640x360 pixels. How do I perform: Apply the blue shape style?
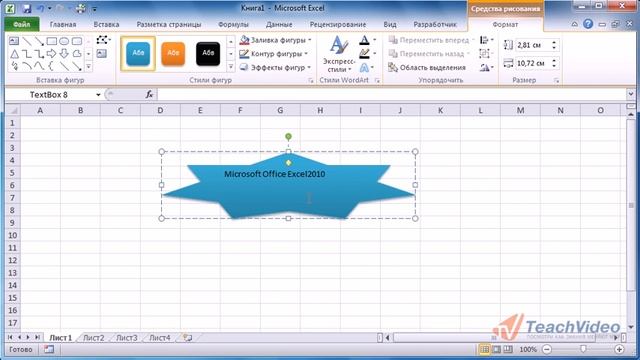(x=138, y=53)
